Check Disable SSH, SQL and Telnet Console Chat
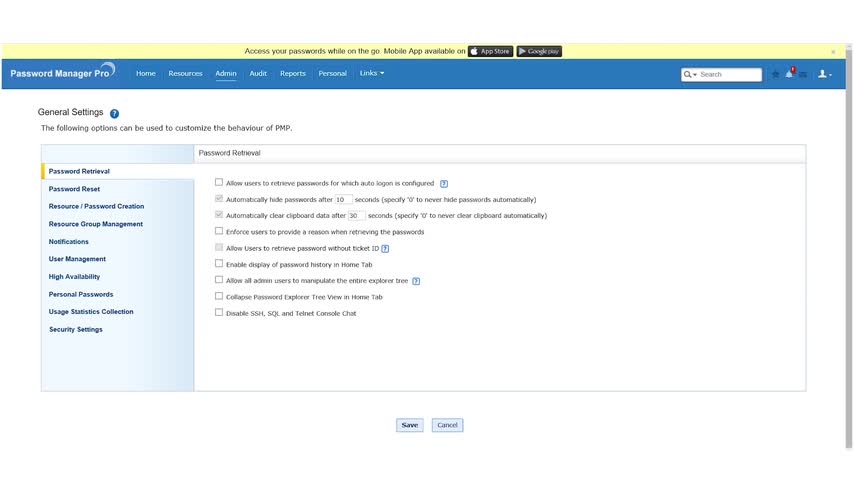The image size is (854, 480). pos(219,312)
